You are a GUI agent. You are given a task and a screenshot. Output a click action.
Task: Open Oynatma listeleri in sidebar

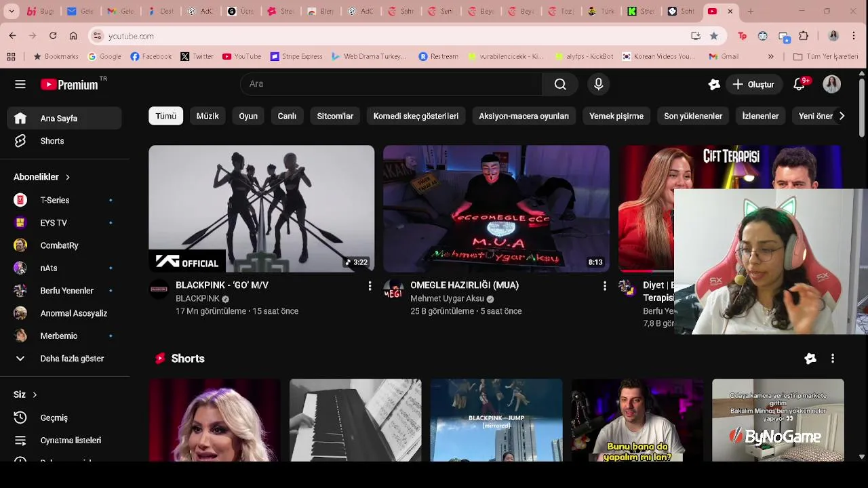click(65, 441)
